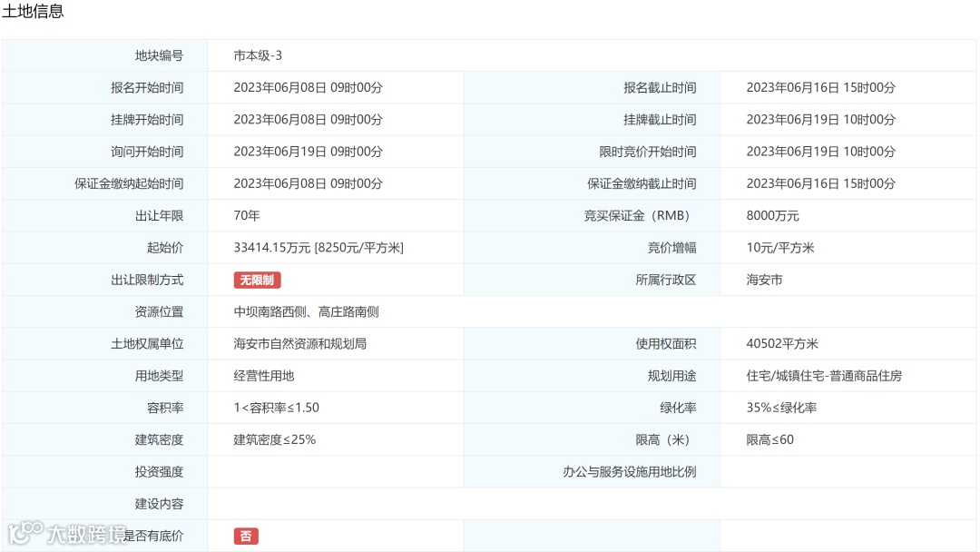This screenshot has height=552, width=980.
Task: Click the 容积率 label
Action: click(166, 408)
